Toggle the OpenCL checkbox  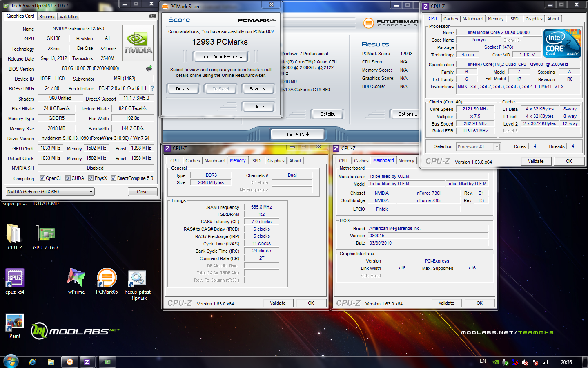click(42, 178)
